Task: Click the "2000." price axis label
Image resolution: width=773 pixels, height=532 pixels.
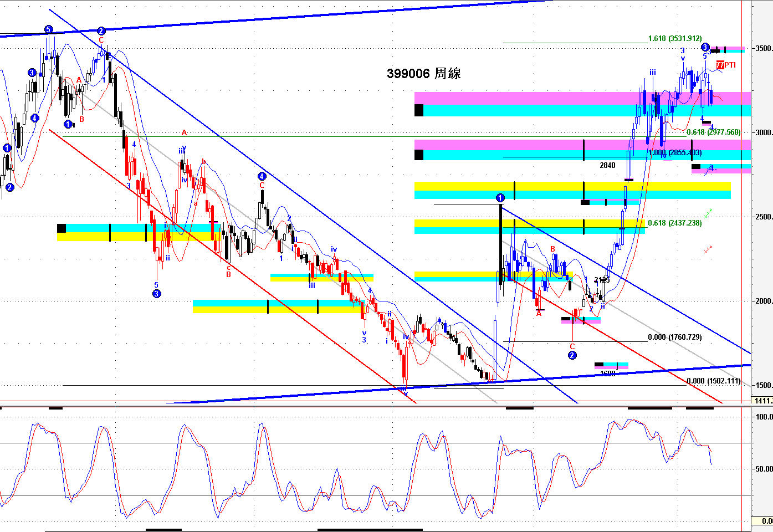Action: [764, 301]
